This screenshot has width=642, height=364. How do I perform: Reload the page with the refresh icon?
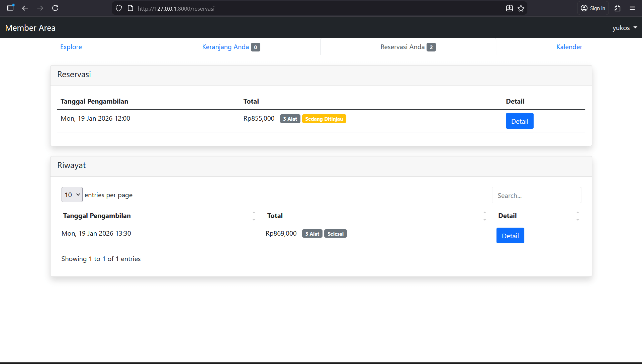(x=55, y=8)
